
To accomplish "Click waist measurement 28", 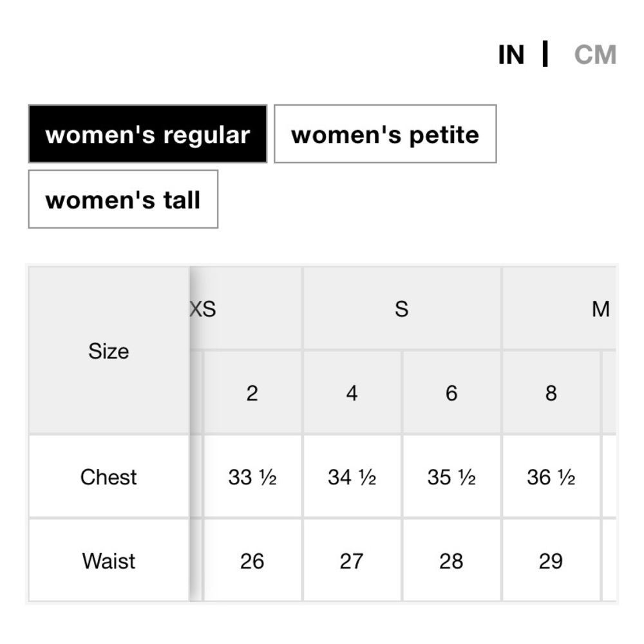I will click(x=451, y=561).
